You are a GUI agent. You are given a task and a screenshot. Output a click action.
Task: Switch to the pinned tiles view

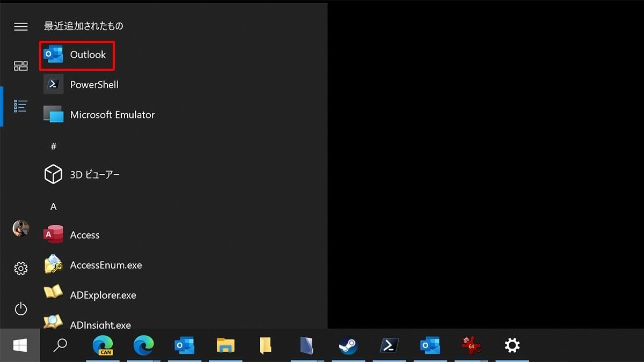point(21,66)
